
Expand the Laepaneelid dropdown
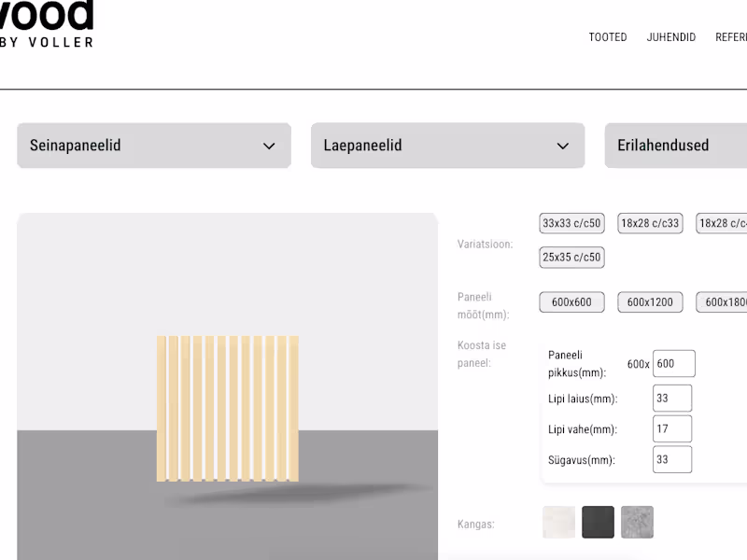446,146
